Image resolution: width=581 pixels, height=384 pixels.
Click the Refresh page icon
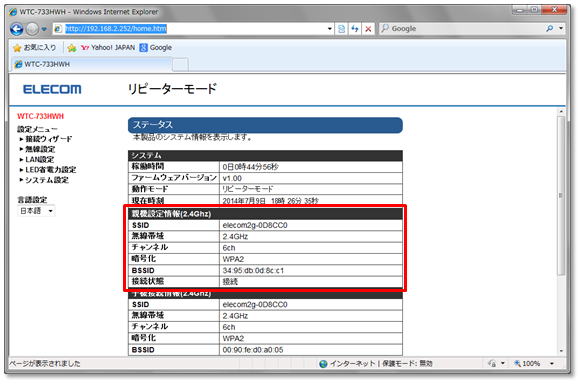tap(355, 29)
